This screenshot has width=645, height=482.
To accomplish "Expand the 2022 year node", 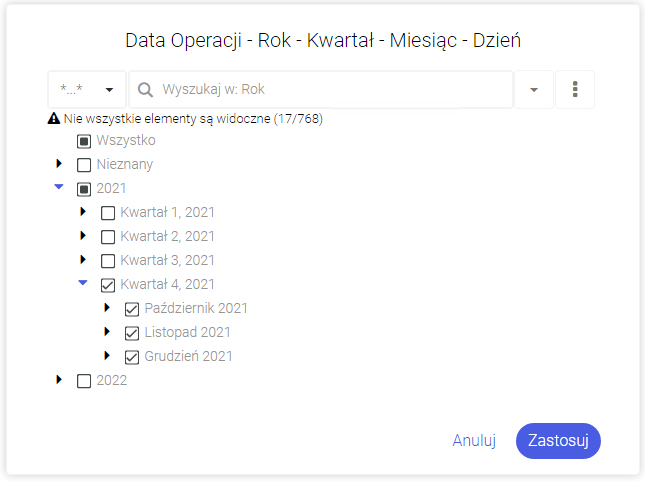I will tap(59, 380).
